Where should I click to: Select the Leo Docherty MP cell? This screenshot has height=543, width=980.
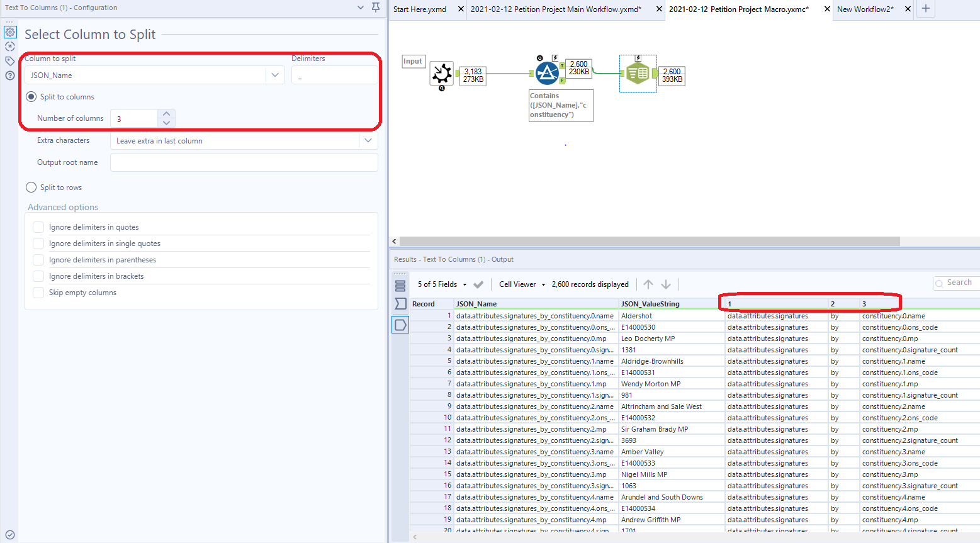point(672,339)
